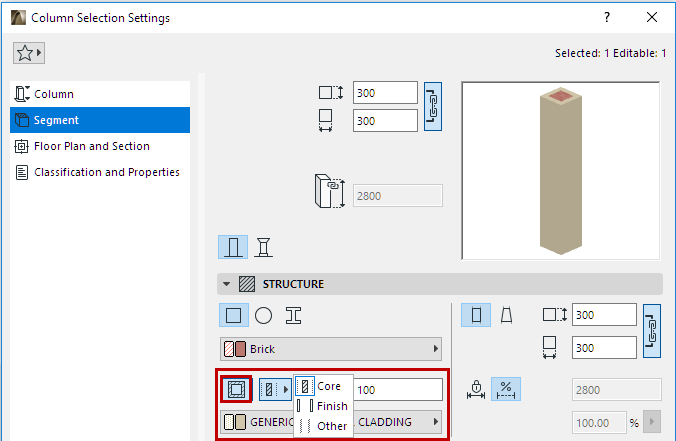The height and width of the screenshot is (441, 676).
Task: Click the cross-section height icon
Action: coord(331,93)
